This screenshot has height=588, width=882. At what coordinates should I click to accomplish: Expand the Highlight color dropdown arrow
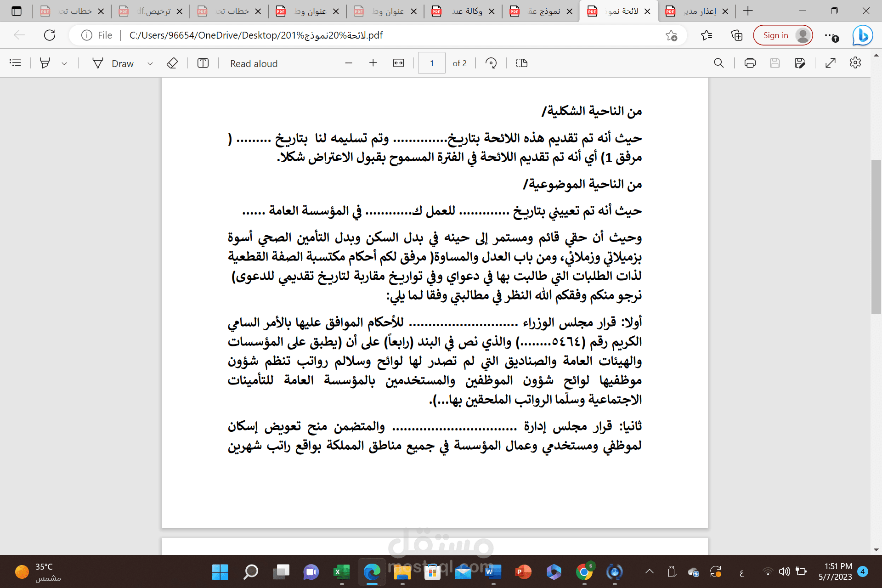click(64, 64)
